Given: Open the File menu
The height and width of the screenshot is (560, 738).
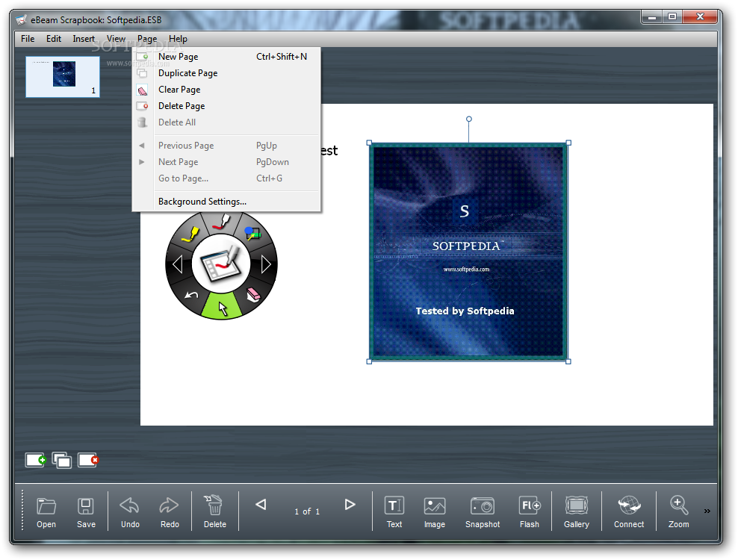Looking at the screenshot, I should tap(28, 39).
